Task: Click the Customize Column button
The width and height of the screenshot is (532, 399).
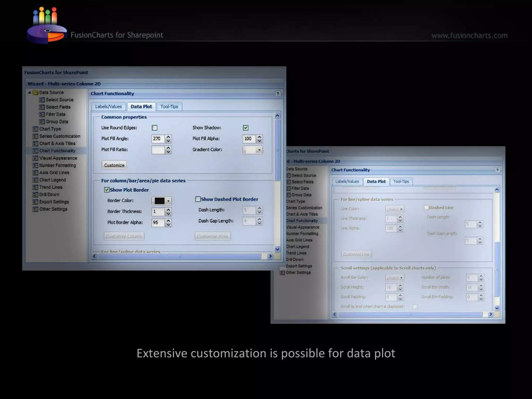Action: (124, 236)
